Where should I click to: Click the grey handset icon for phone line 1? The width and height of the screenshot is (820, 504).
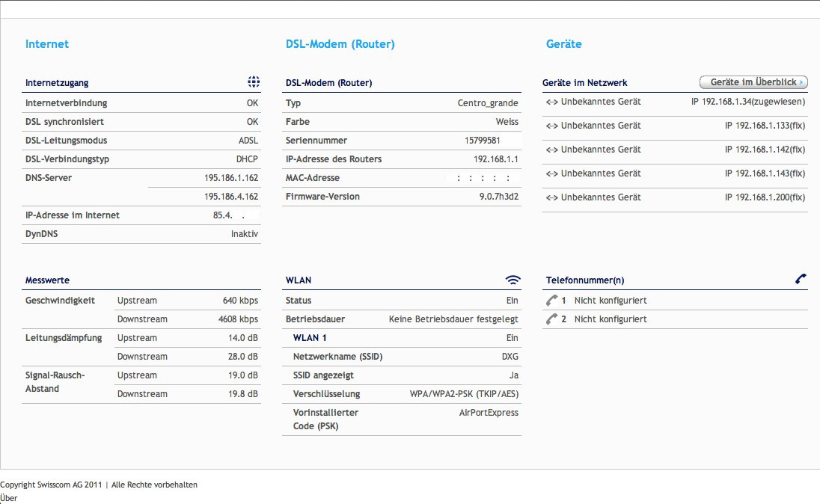point(551,301)
